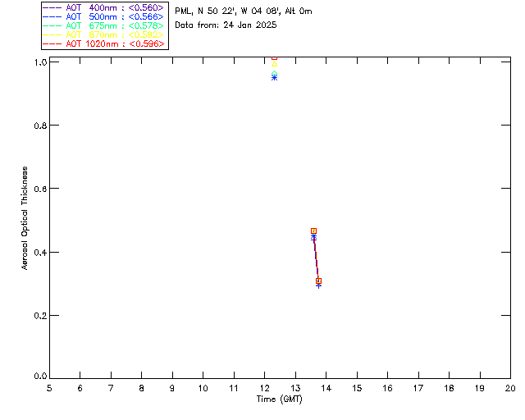Click the 0.0 y-axis tick label
525x420 pixels.
pyautogui.click(x=40, y=377)
